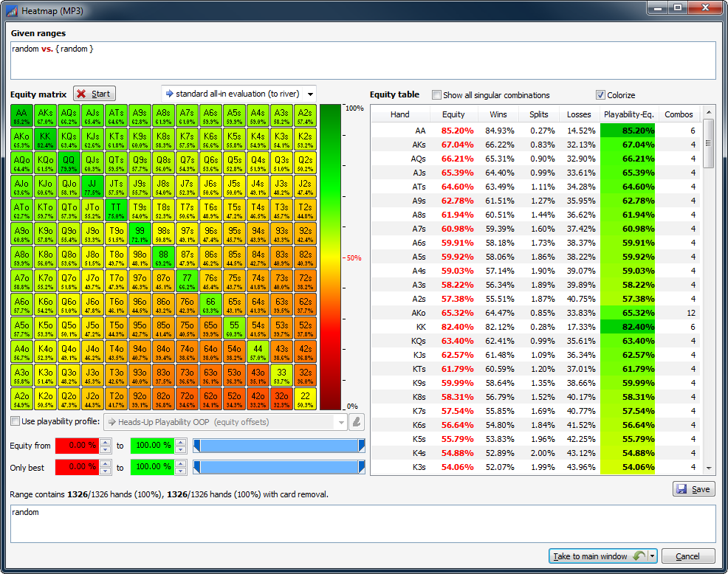Image resolution: width=728 pixels, height=574 pixels.
Task: Select the A2s cell in equity matrix
Action: pyautogui.click(x=305, y=116)
